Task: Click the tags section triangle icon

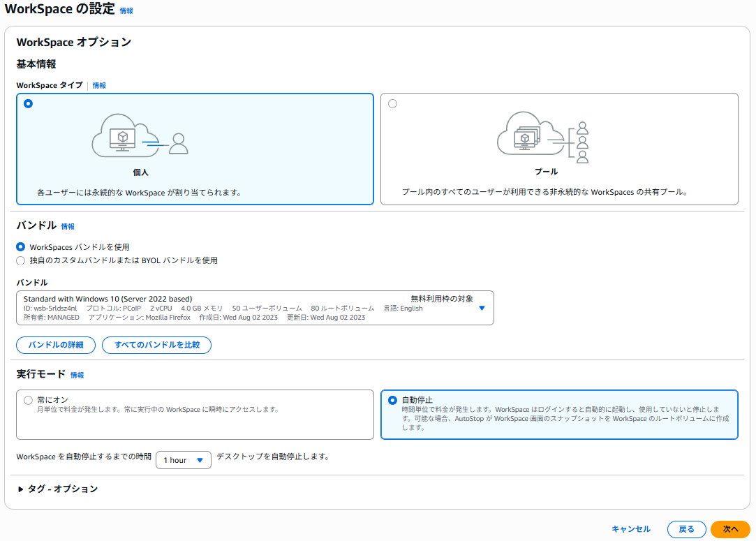Action: coord(21,489)
